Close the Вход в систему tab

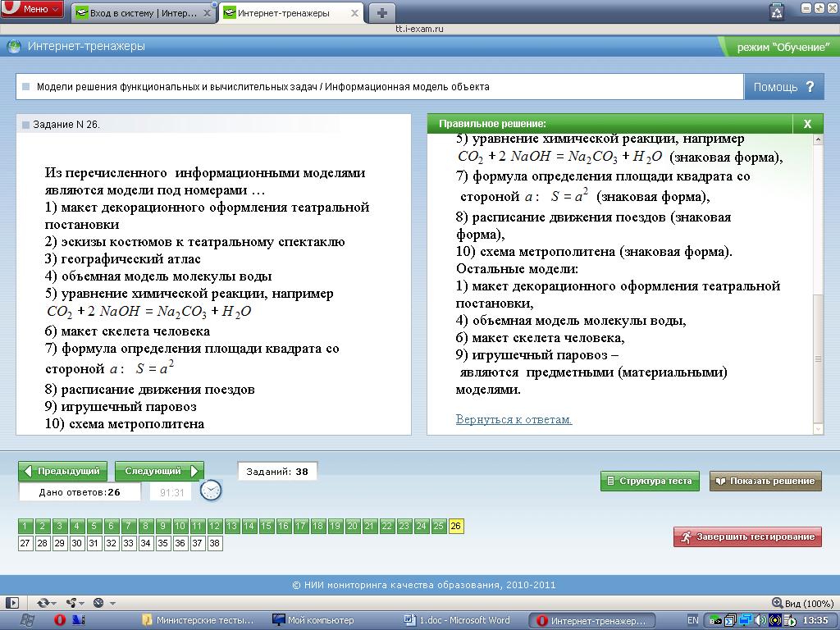[207, 13]
